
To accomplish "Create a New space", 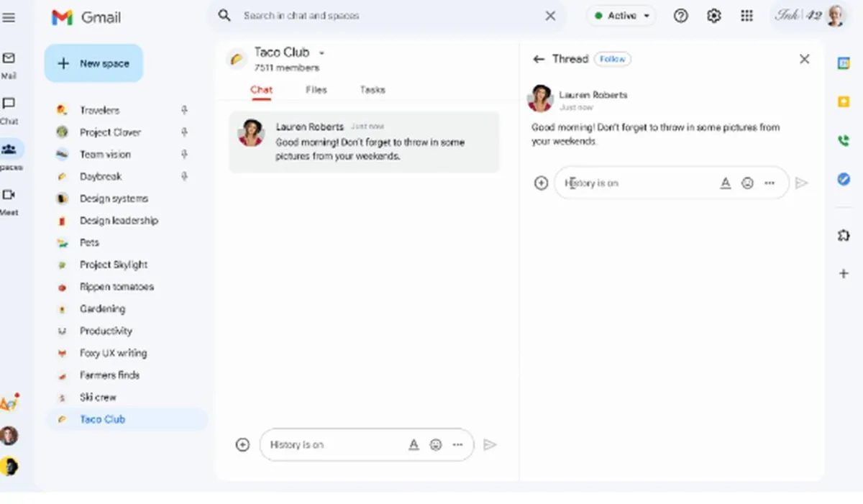I will pyautogui.click(x=93, y=63).
